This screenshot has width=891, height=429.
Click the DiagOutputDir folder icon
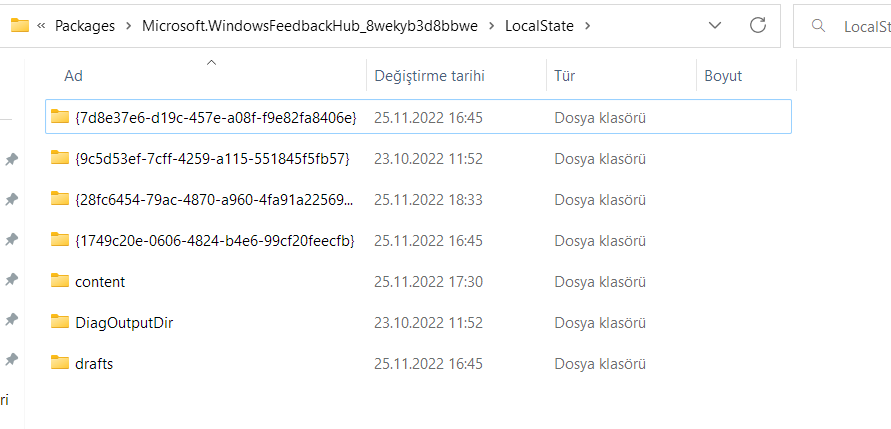60,322
